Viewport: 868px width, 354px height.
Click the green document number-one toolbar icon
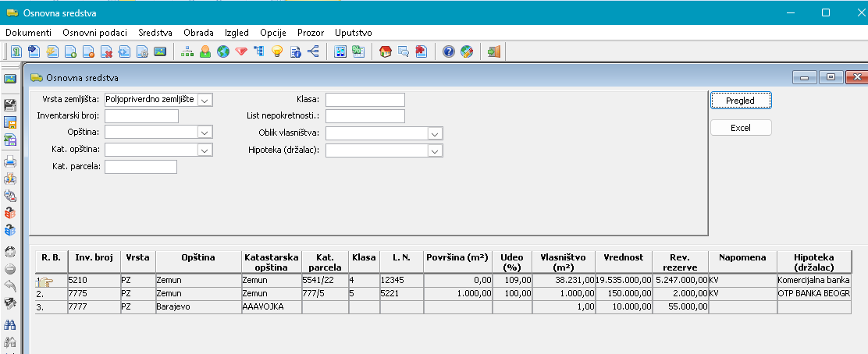tap(16, 52)
